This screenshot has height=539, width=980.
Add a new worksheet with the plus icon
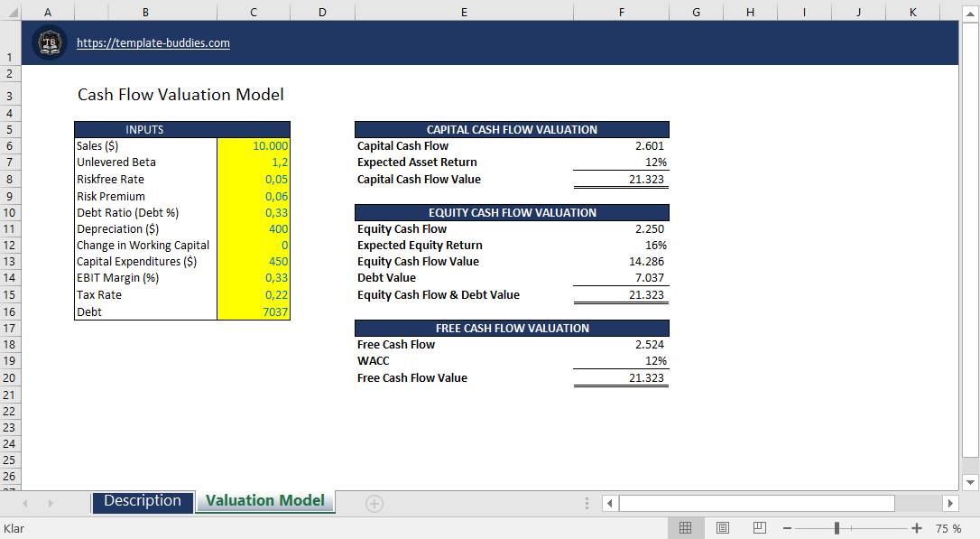point(374,502)
